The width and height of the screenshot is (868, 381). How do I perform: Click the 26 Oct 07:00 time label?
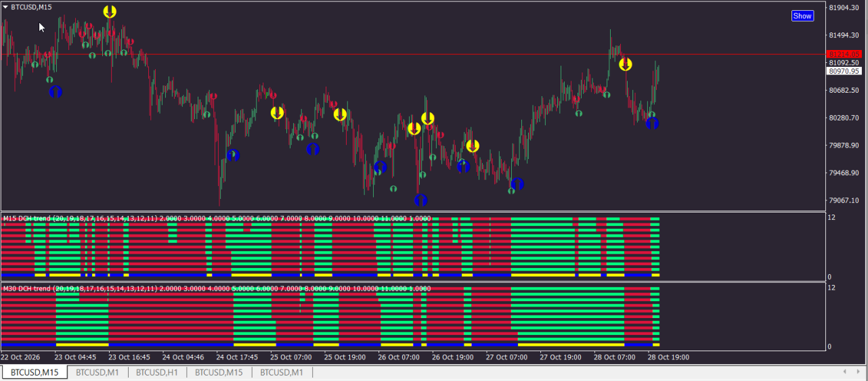point(399,357)
